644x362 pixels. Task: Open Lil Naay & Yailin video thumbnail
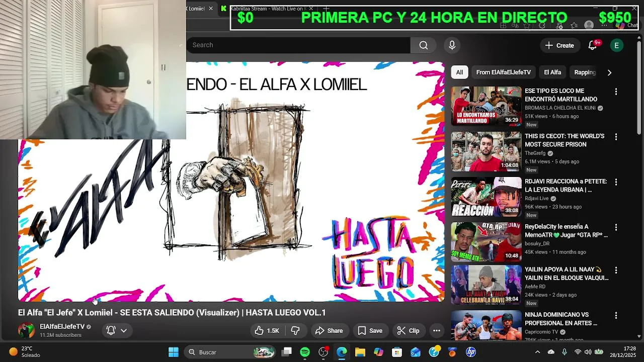pos(486,285)
